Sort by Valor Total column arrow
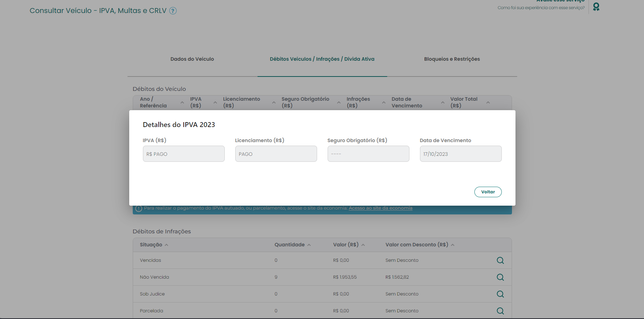Viewport: 644px width, 319px height. click(488, 102)
